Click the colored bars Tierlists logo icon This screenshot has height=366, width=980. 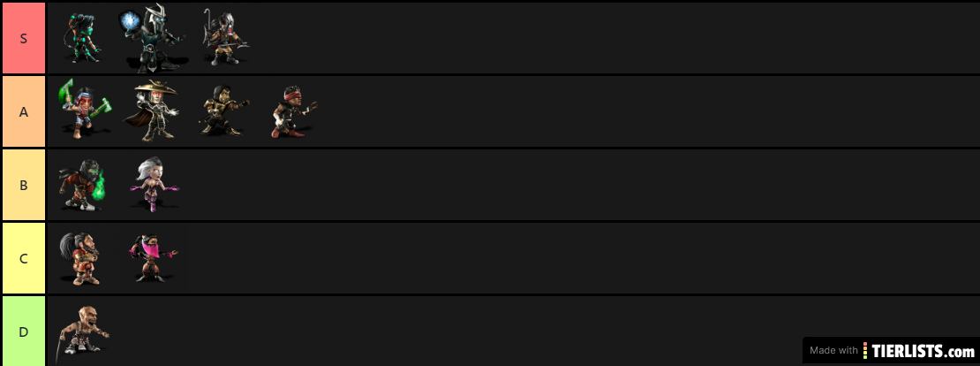point(865,350)
